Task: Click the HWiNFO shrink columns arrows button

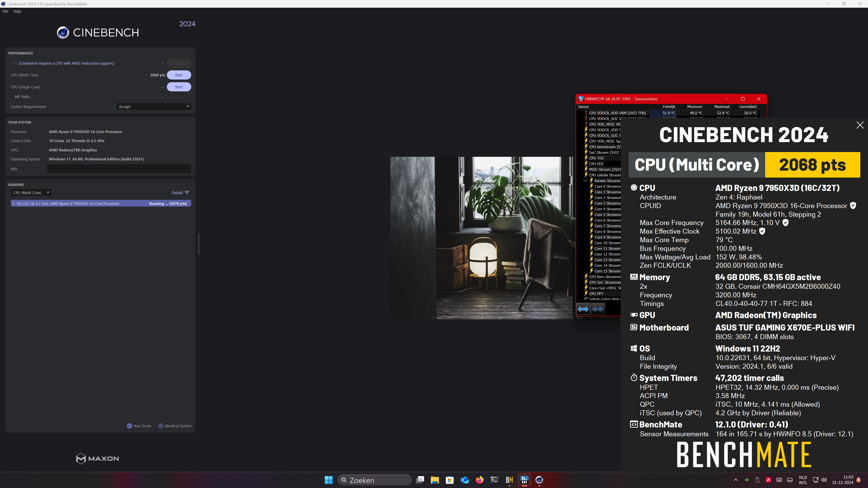Action: [x=598, y=309]
